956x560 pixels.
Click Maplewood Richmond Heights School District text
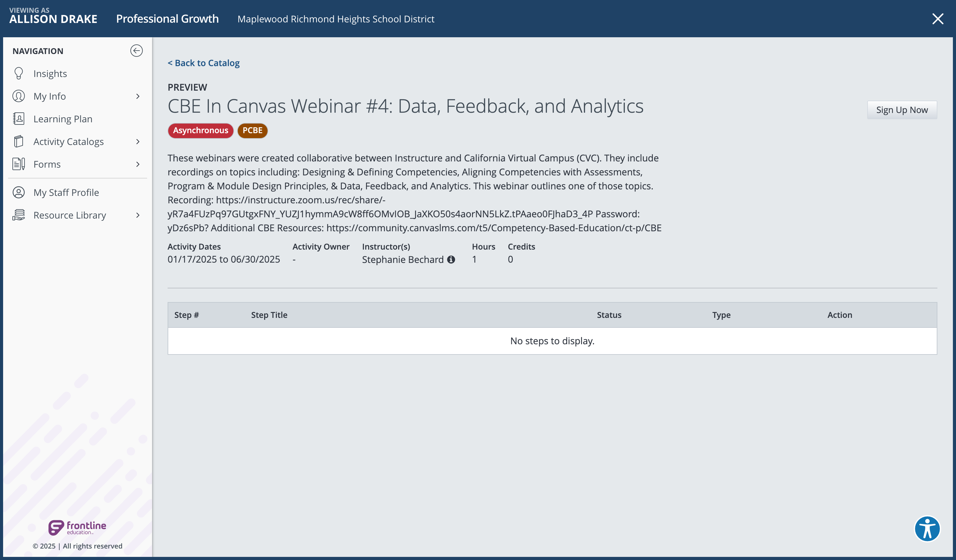click(x=336, y=19)
